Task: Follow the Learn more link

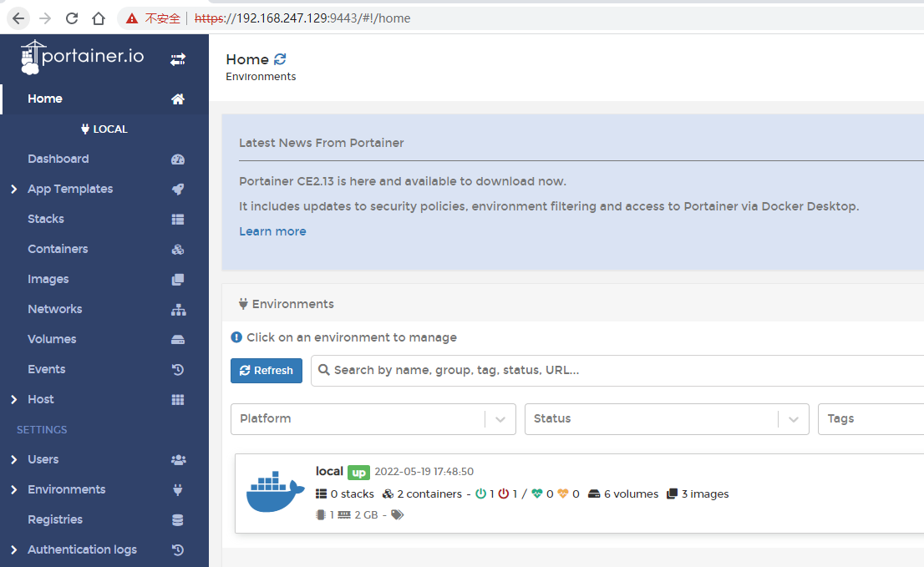Action: pyautogui.click(x=272, y=231)
